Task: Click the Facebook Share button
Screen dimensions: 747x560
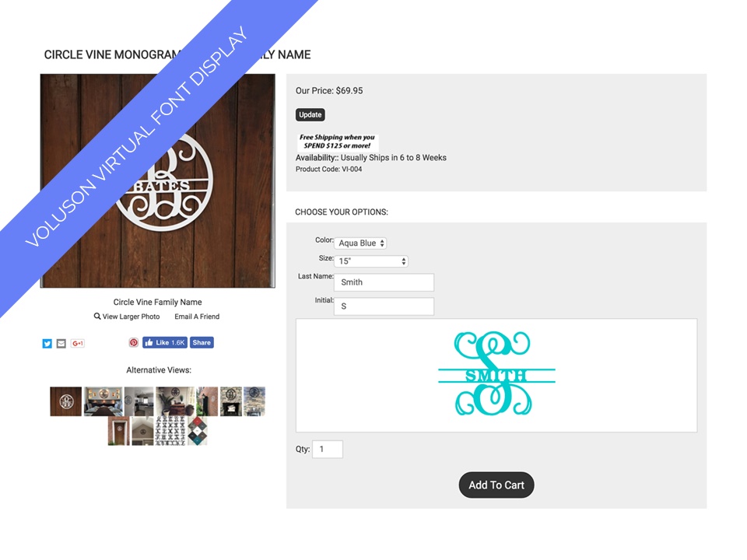Action: [202, 342]
